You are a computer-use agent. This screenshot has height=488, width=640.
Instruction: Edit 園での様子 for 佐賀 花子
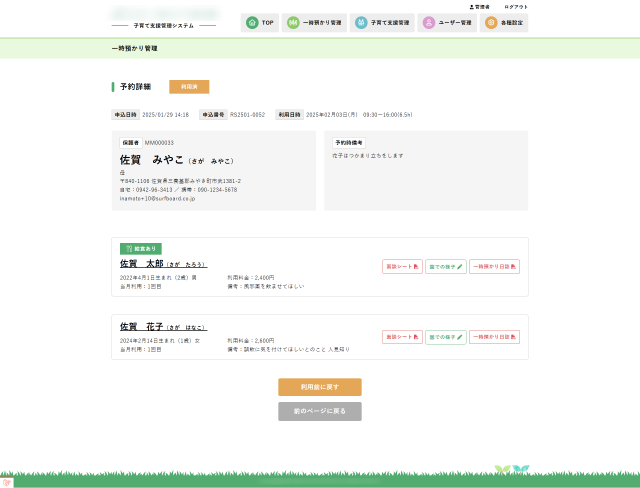446,337
